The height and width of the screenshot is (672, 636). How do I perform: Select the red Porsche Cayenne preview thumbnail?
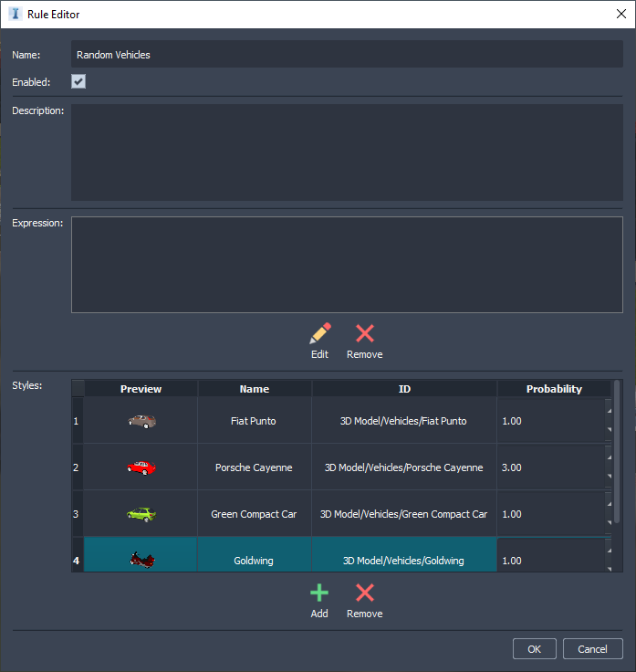[x=141, y=467]
